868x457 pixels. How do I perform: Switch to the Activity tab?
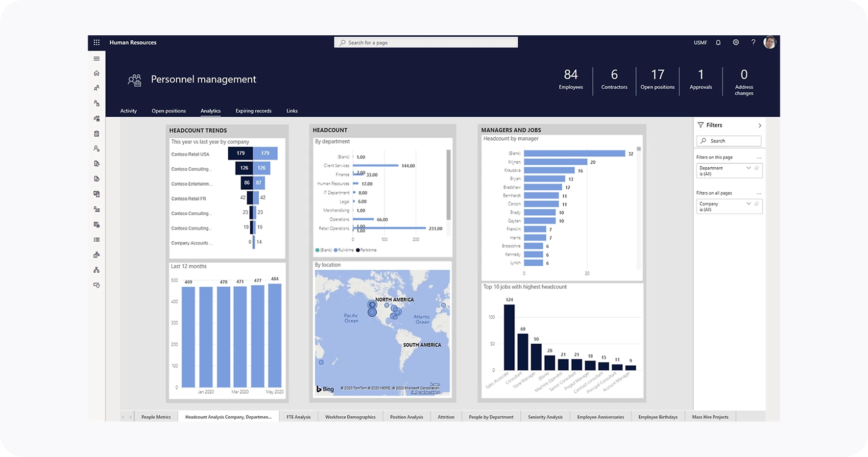click(128, 111)
